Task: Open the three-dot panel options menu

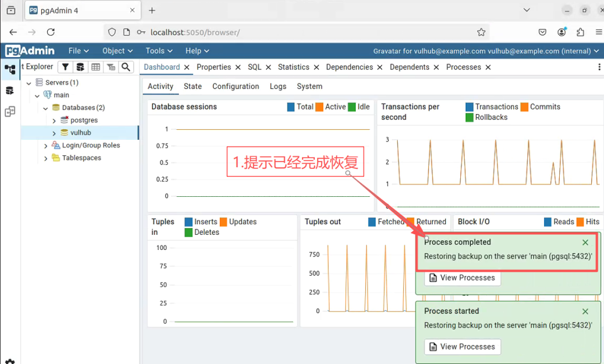Action: (x=599, y=67)
